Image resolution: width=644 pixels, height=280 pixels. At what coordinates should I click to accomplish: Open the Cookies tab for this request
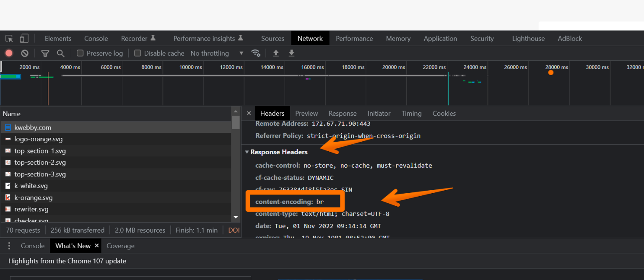click(x=444, y=113)
